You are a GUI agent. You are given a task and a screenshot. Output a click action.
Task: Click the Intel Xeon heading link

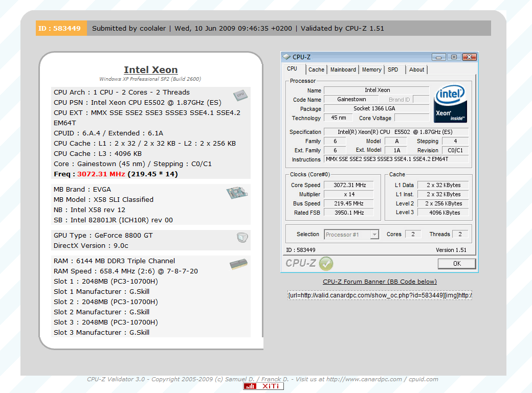[x=150, y=70]
